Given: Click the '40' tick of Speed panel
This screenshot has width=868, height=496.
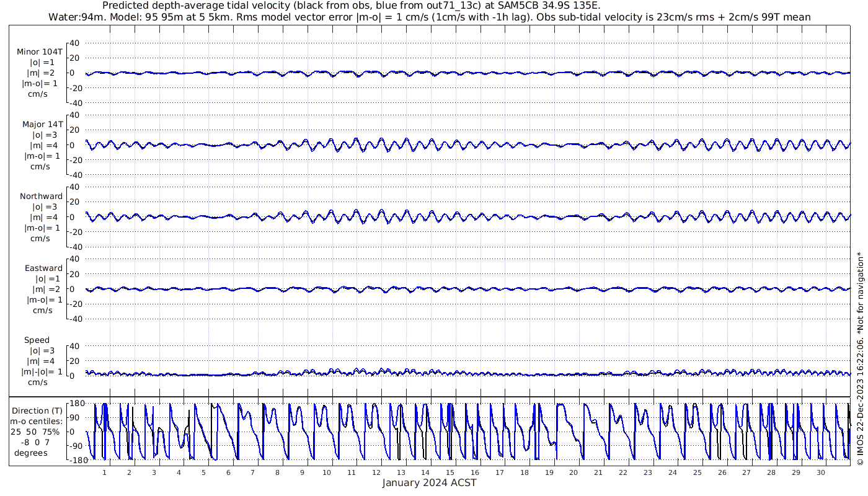Looking at the screenshot, I should coord(74,346).
